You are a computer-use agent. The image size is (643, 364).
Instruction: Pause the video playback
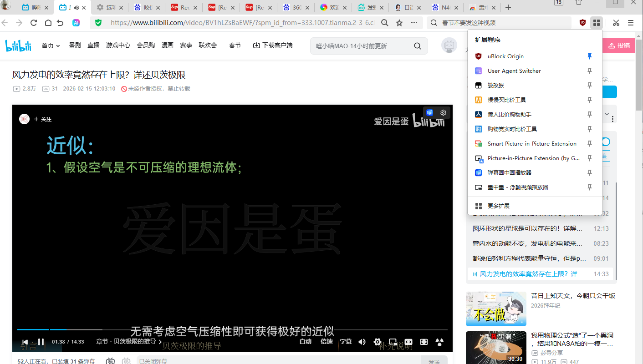[x=41, y=342]
